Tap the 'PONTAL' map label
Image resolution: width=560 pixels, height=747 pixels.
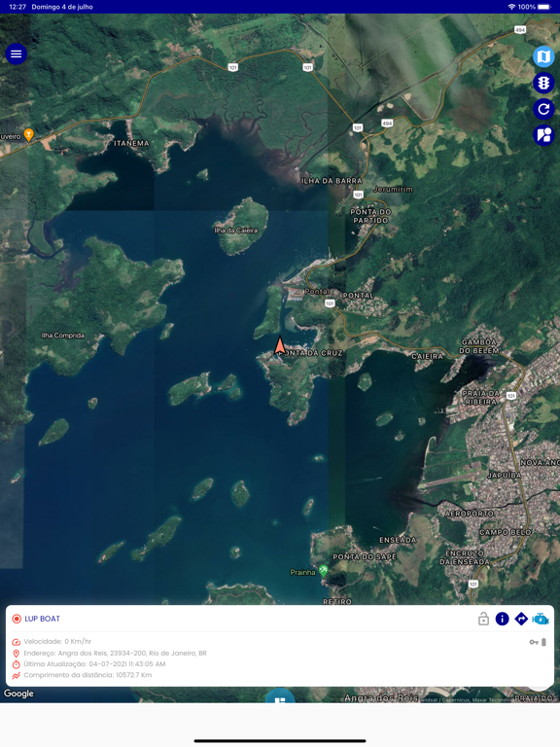coord(358,296)
